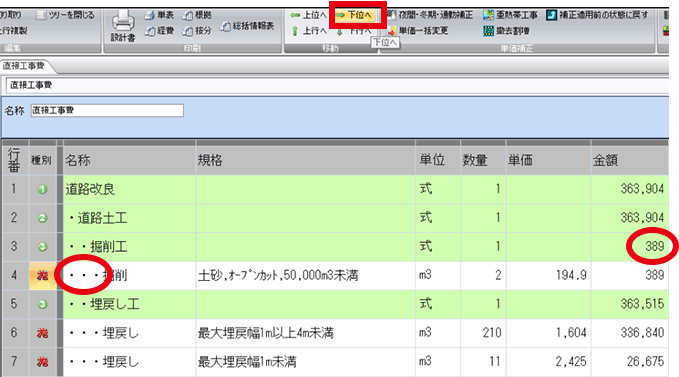This screenshot has height=377, width=679.
Task: Click spec cell 最大埋戻幅1m以上4m未満
Action: (x=305, y=333)
